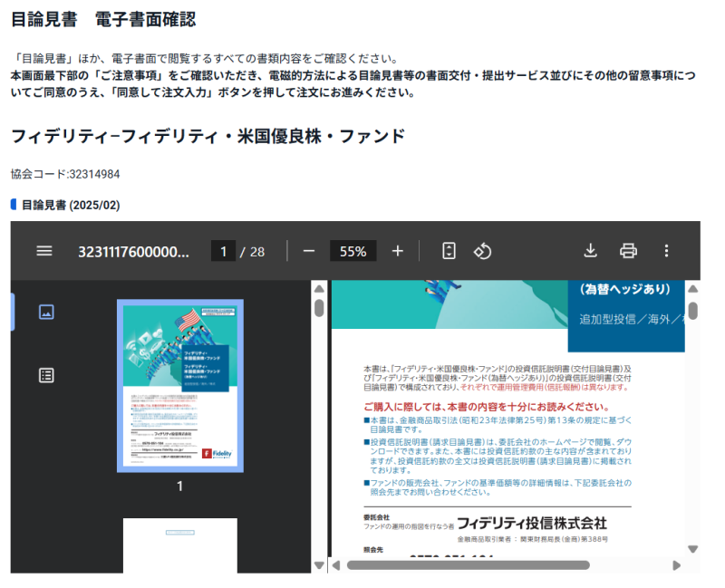
Task: Select page 1 thumbnail in sidebar
Action: point(180,386)
